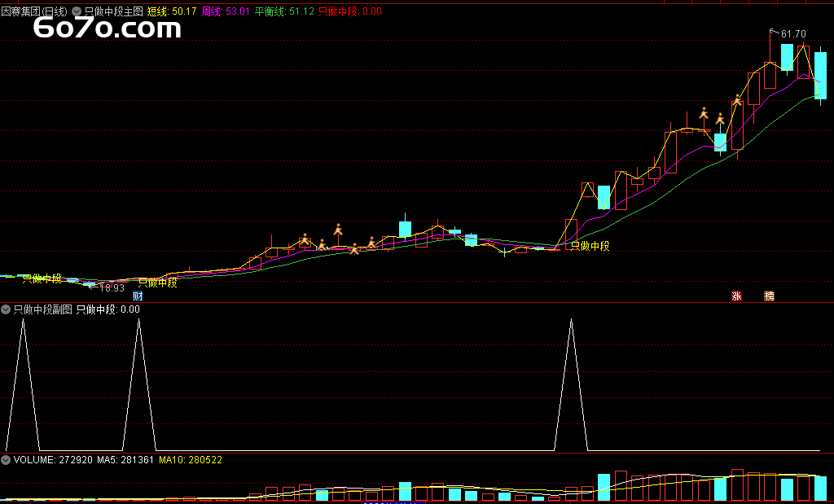Click the second spike in 只做中段副图

(139, 385)
